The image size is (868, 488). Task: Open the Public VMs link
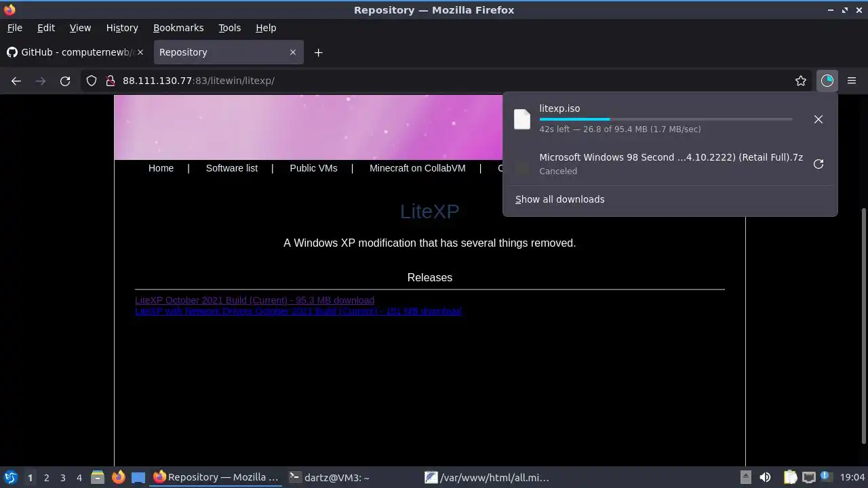coord(313,168)
